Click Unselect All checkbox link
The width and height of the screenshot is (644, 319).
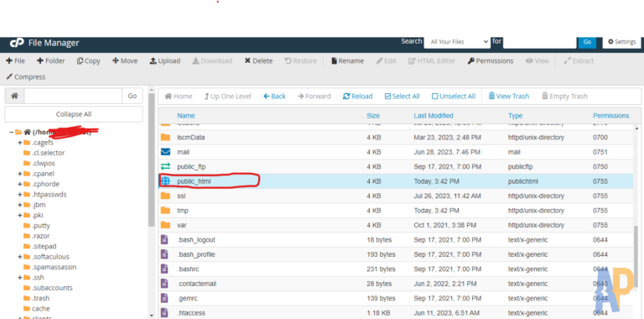click(x=454, y=97)
